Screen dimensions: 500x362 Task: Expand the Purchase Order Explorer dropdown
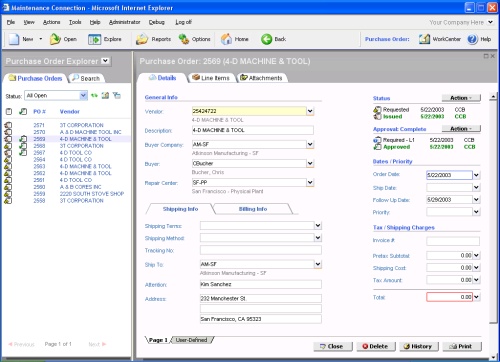(105, 61)
